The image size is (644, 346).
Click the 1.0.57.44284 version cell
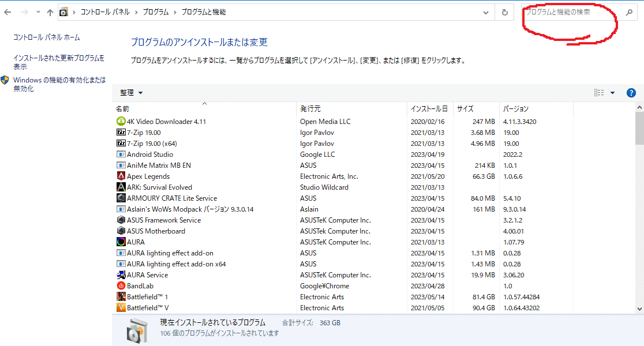(521, 296)
